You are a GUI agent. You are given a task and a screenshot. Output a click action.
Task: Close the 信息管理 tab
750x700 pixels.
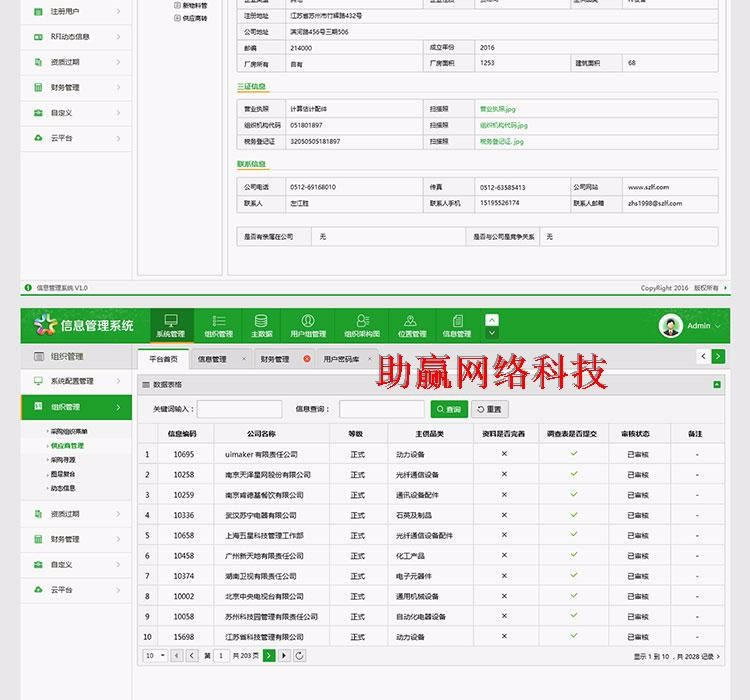coord(244,358)
